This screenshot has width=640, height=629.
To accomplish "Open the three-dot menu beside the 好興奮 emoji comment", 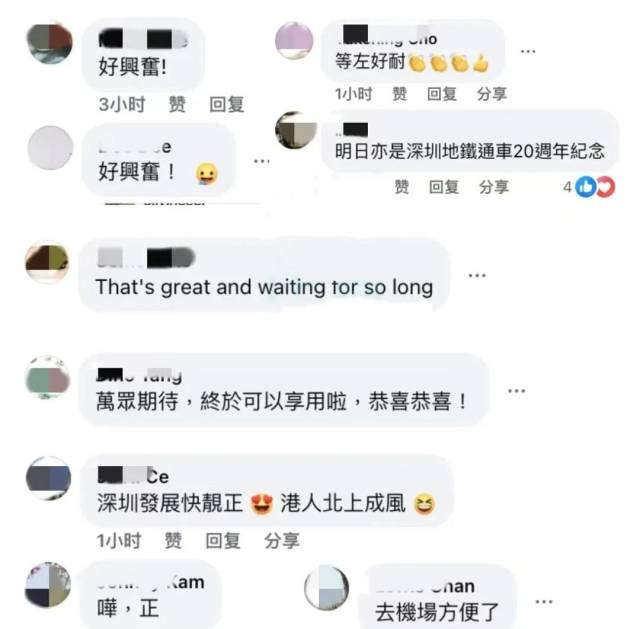I will [261, 161].
